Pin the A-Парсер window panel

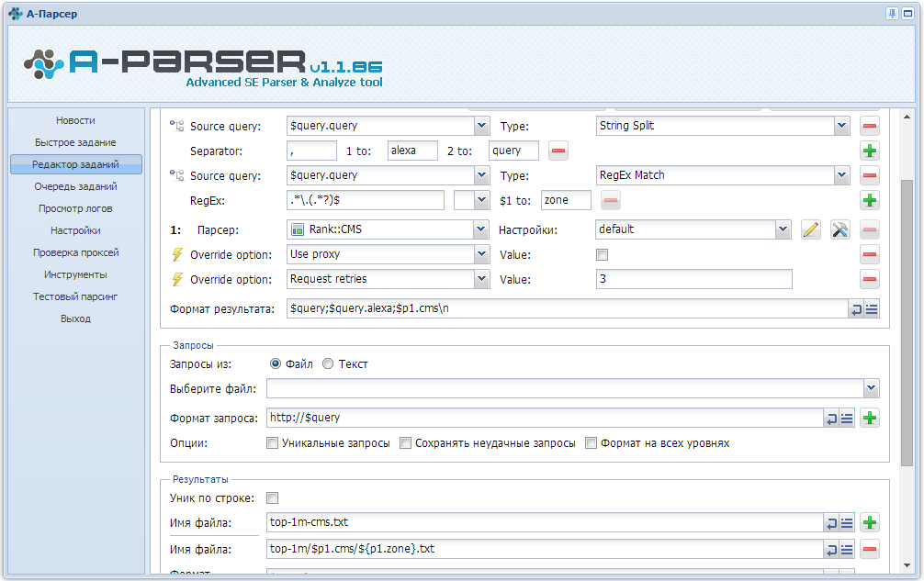pyautogui.click(x=892, y=14)
